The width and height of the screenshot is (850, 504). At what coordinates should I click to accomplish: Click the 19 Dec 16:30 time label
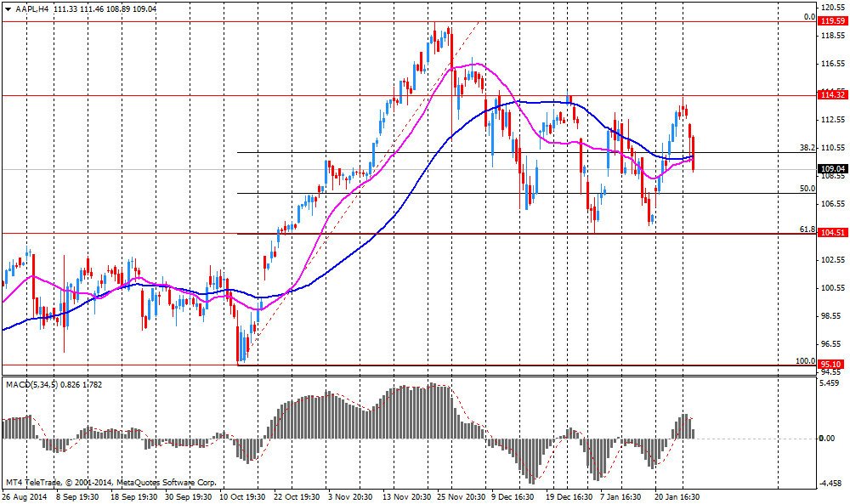pyautogui.click(x=569, y=497)
